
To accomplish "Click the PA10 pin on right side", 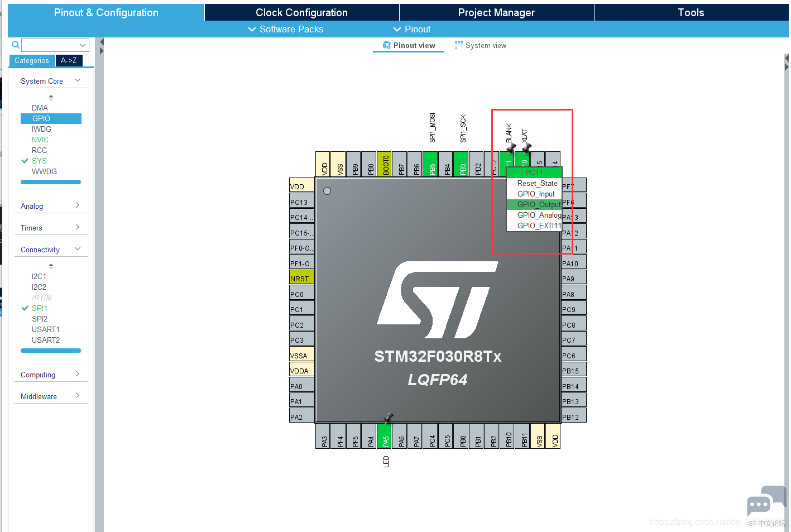I will point(574,263).
